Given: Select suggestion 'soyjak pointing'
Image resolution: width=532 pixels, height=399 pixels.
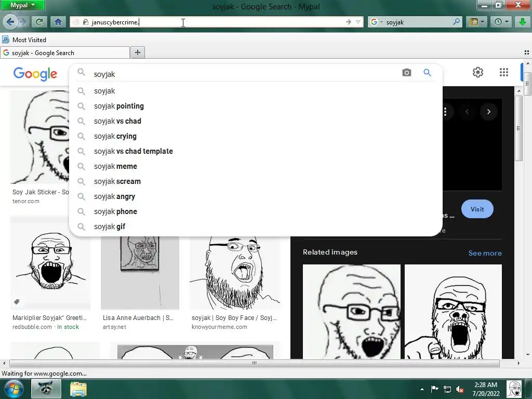Looking at the screenshot, I should [x=256, y=106].
